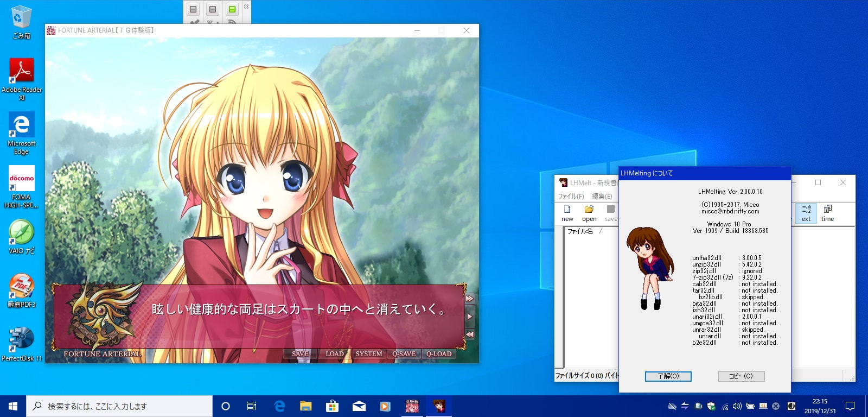Open the Wi-Fi network tray icon
The image size is (868, 417).
tap(725, 406)
